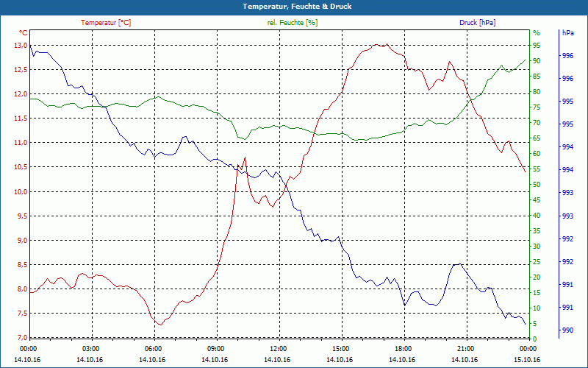Select the "09:00" time axis label

coord(215,349)
